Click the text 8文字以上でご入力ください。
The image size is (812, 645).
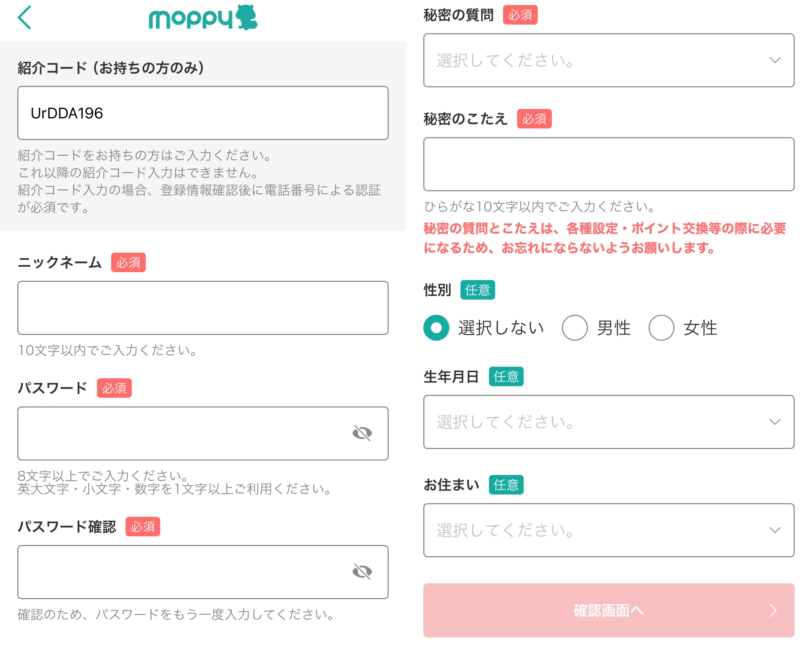point(103,475)
